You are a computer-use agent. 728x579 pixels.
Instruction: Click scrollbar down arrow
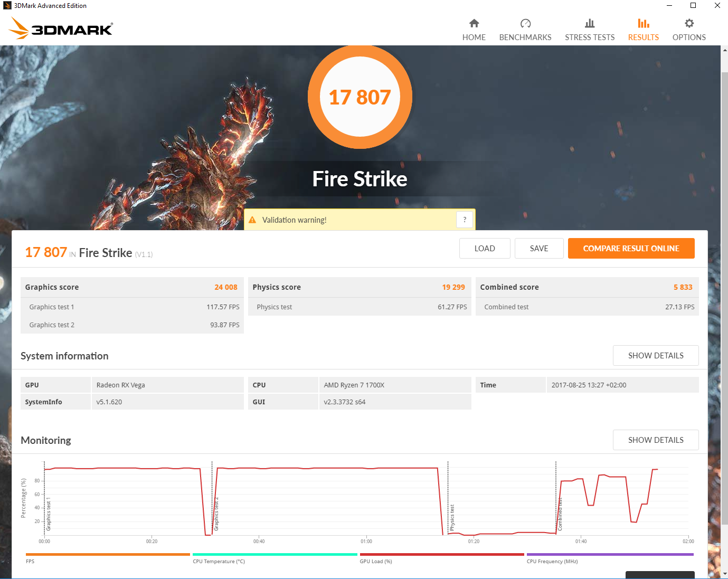coord(724,574)
